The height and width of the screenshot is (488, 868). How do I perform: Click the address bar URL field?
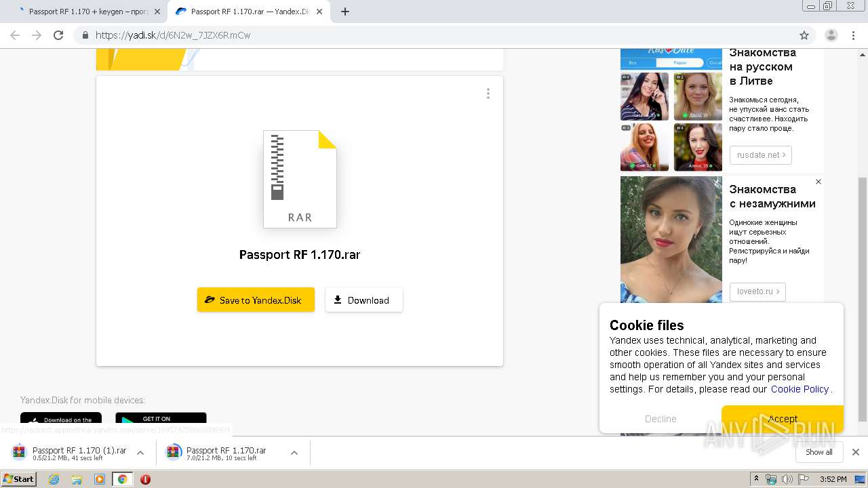(434, 35)
